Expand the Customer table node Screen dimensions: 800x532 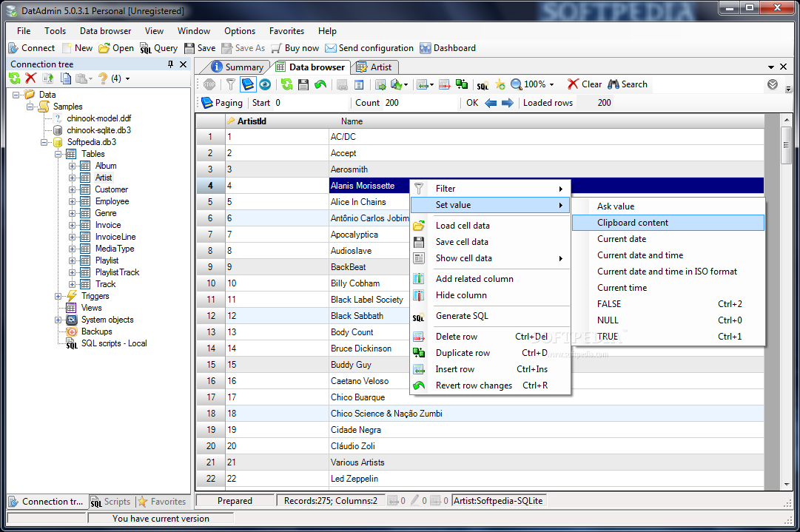point(72,189)
